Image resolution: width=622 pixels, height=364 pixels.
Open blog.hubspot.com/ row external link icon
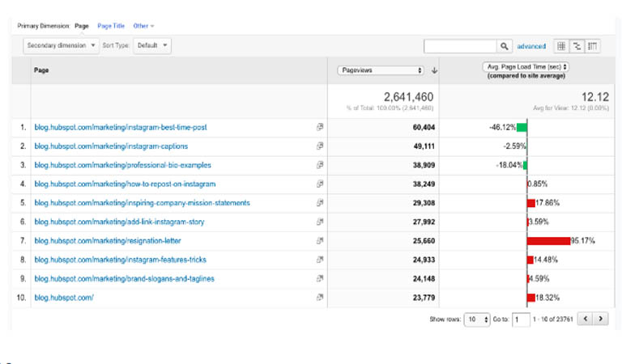(x=320, y=297)
